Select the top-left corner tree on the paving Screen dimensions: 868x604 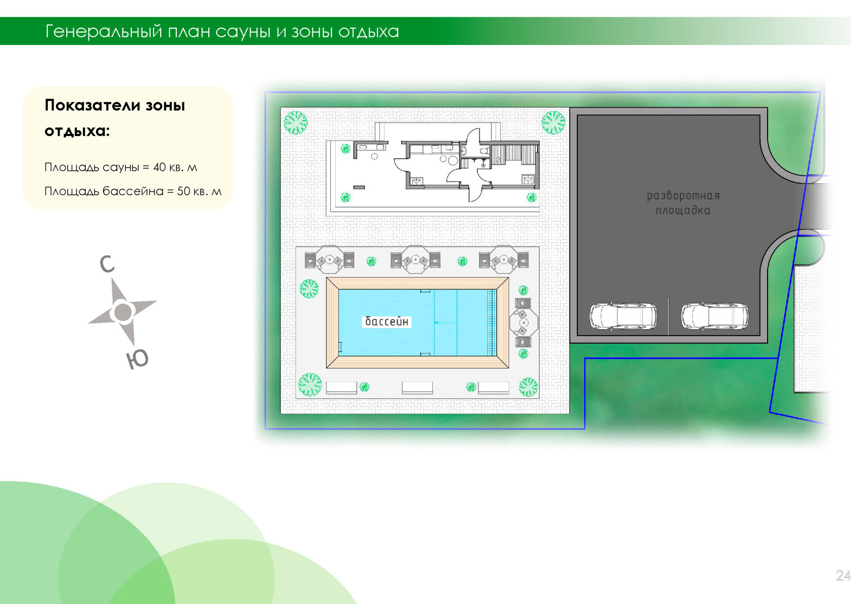[296, 123]
